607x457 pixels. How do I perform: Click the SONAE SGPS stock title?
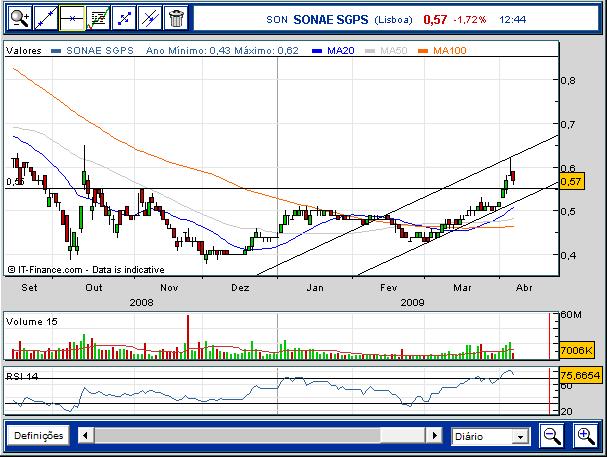coord(331,19)
